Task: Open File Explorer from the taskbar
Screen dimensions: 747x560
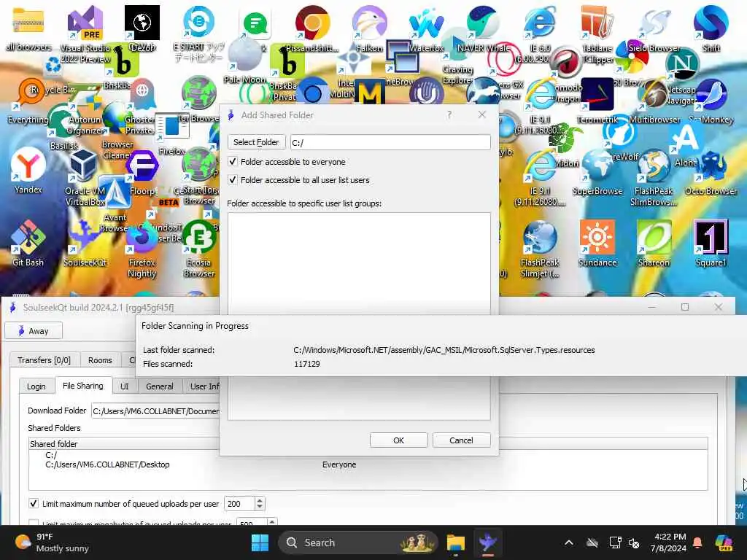Action: (455, 542)
